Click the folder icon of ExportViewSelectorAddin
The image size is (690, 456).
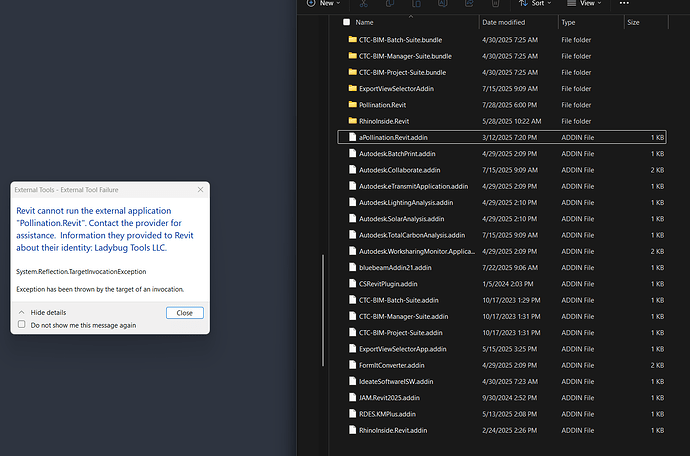352,88
